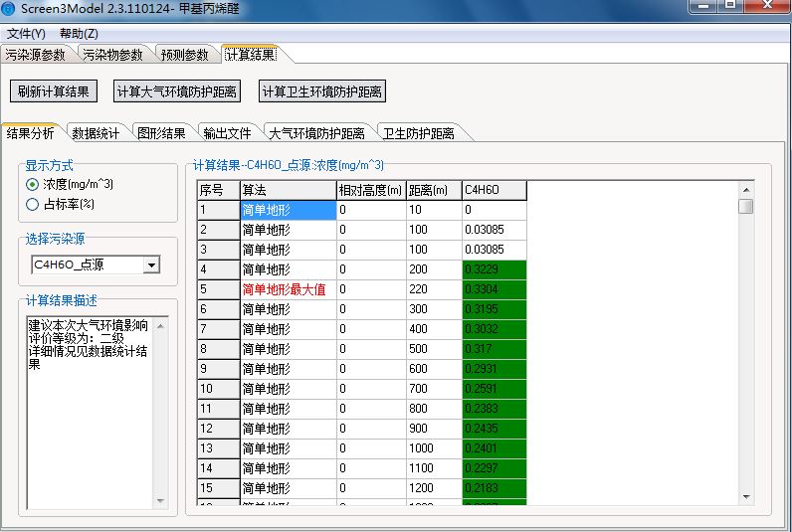
Task: Click concentration cell 0.3032
Action: click(495, 329)
